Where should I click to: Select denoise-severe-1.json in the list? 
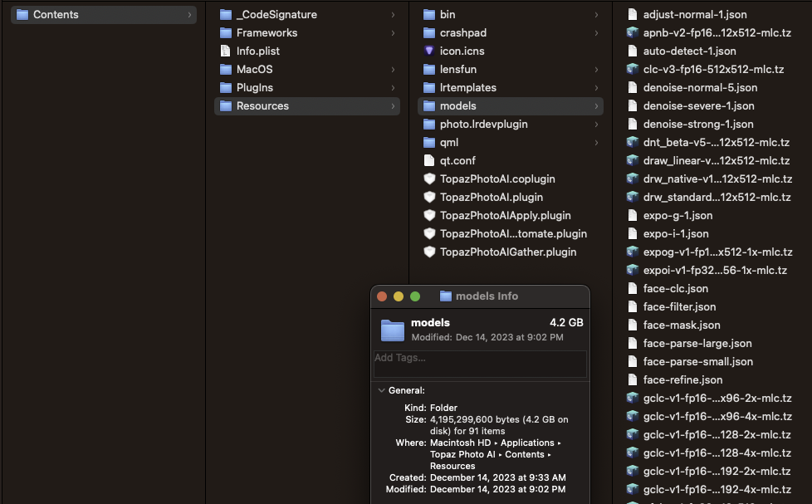click(x=698, y=105)
